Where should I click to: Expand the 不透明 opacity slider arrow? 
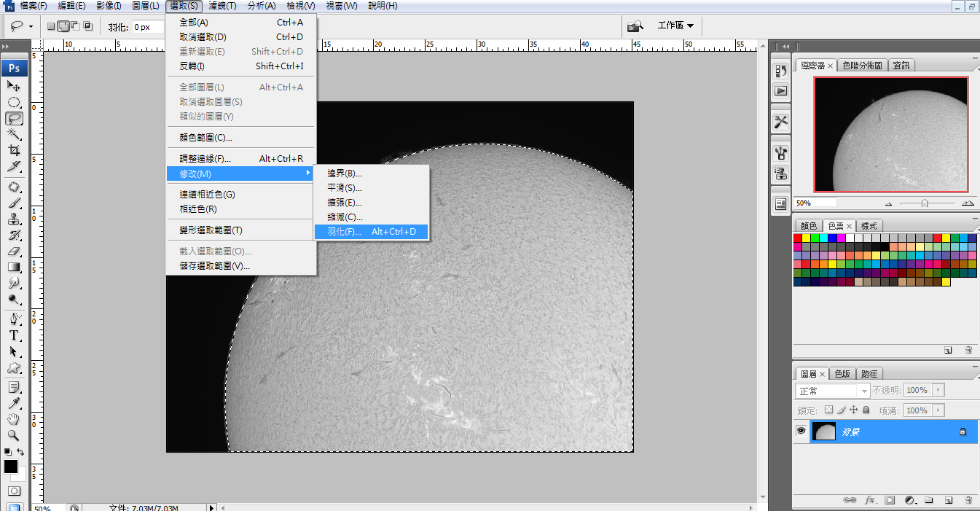(938, 391)
